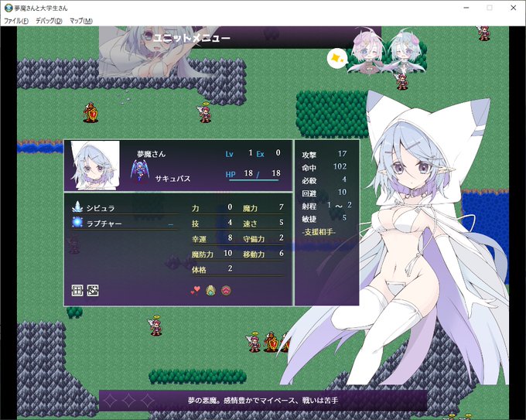Click the unit description text at bottom
Viewport: 526px width, 420px height.
click(263, 401)
